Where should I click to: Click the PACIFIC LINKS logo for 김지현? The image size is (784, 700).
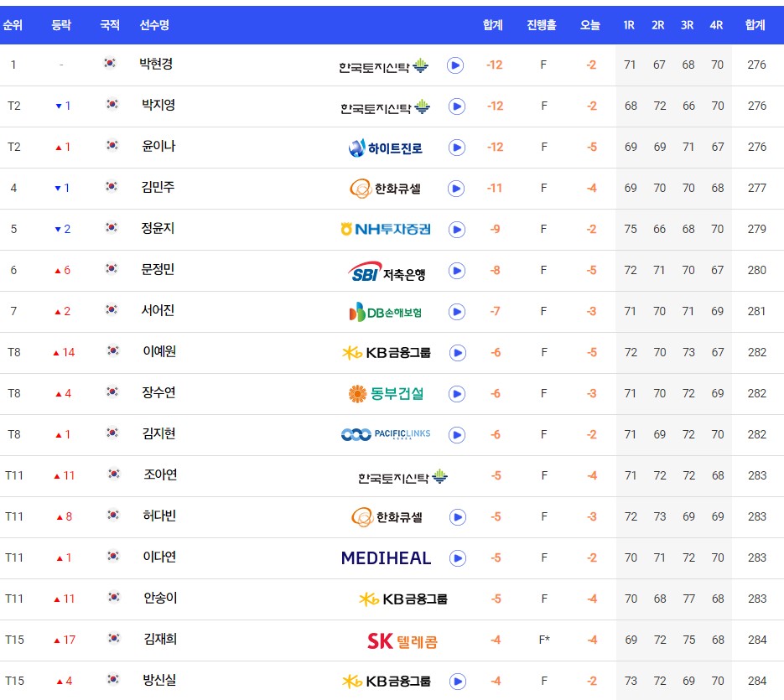[x=385, y=435]
